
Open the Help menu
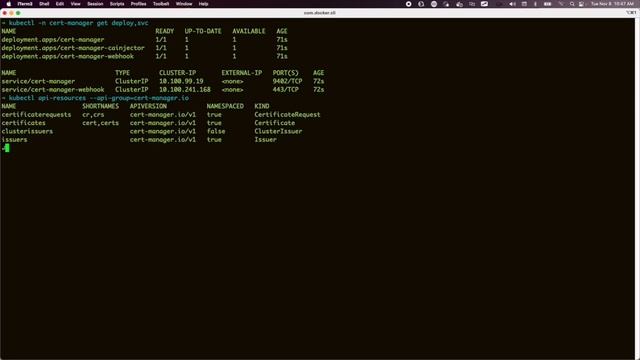click(x=203, y=4)
